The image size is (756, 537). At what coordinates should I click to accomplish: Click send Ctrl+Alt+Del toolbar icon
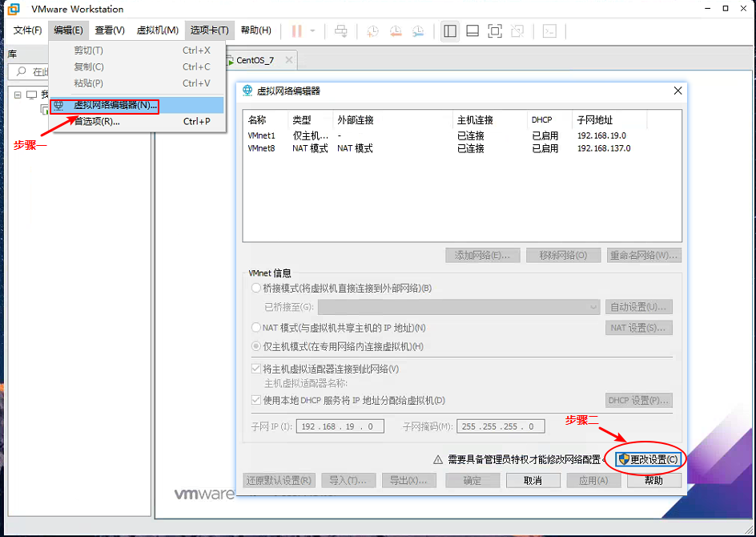(341, 31)
